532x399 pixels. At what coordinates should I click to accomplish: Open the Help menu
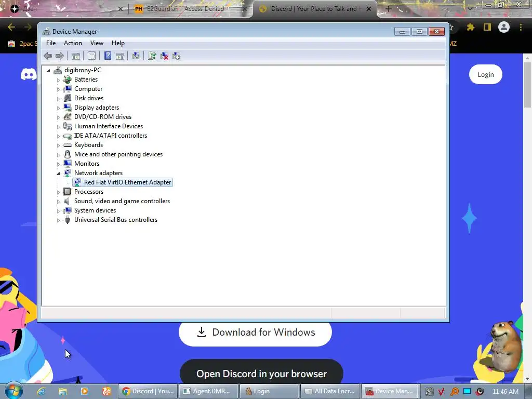(x=118, y=43)
